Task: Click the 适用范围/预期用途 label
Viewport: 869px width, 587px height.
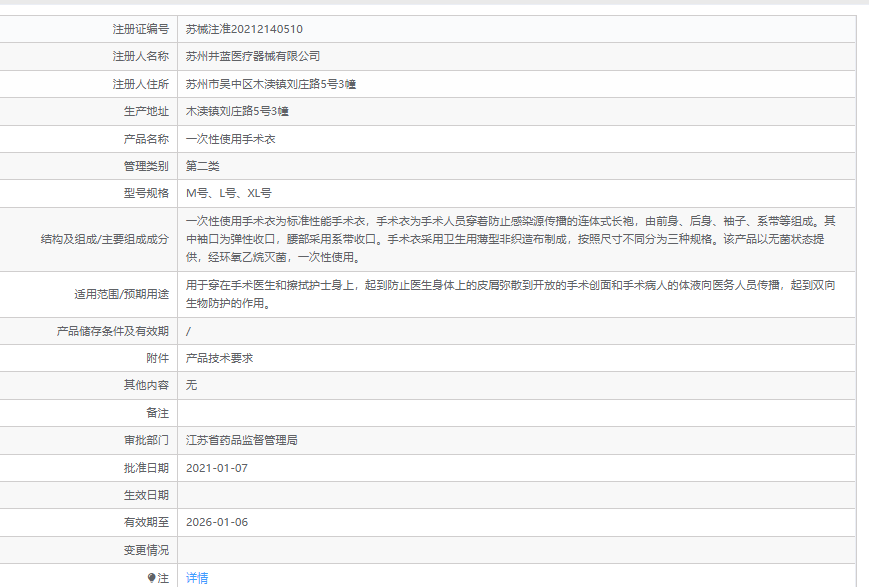Action: 122,294
